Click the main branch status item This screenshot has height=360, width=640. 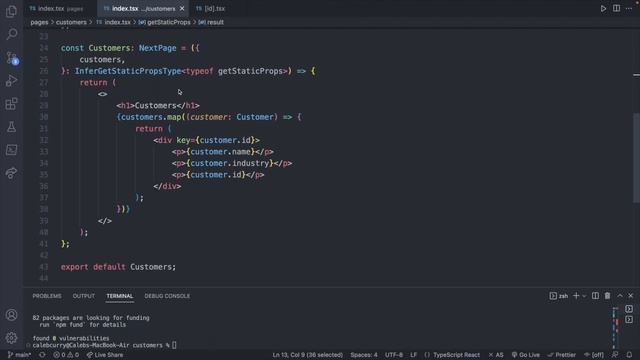click(19, 355)
